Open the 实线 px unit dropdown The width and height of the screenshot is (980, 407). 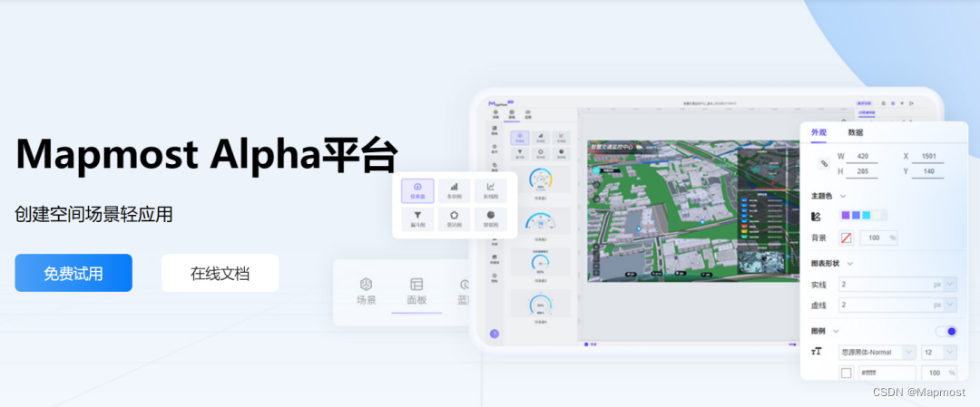click(x=950, y=285)
